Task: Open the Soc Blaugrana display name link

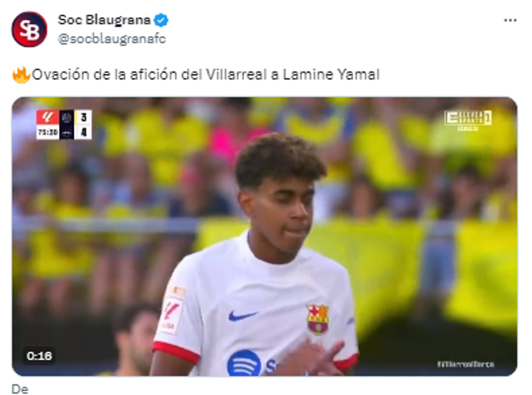Action: [104, 20]
